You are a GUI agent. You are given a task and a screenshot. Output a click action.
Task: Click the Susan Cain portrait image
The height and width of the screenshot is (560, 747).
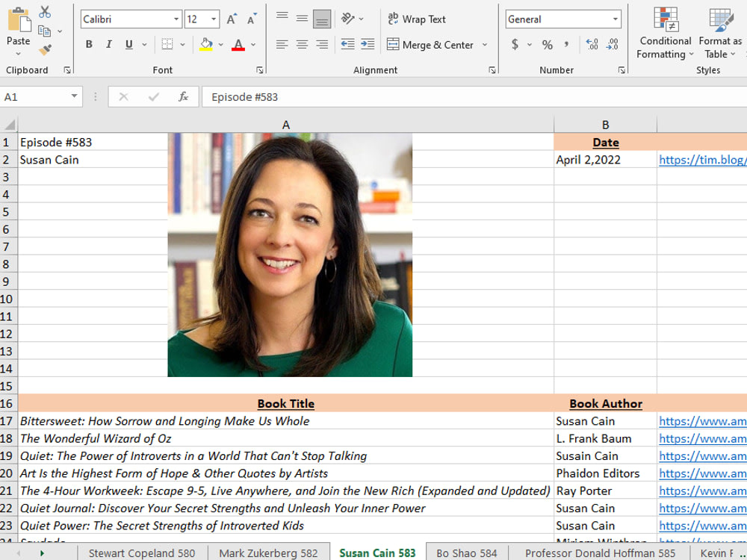click(290, 255)
